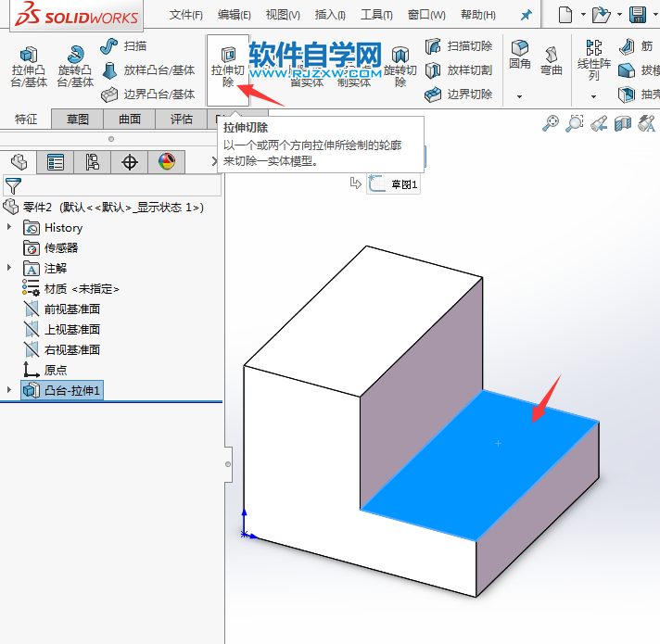Expand the manager tabs chevron arrow

214,161
